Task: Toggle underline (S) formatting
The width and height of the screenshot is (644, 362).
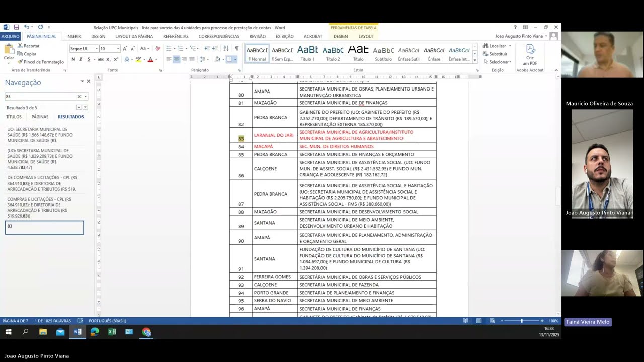Action: click(89, 59)
